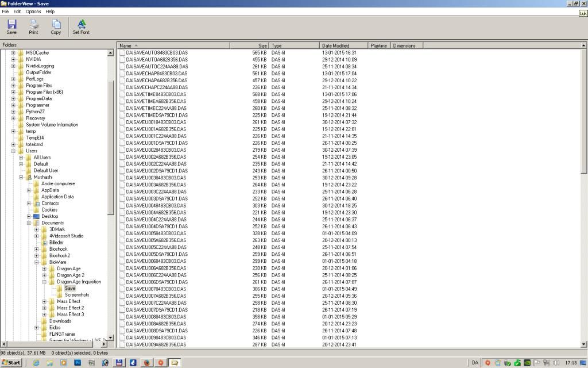This screenshot has height=368, width=588.
Task: Click the Desktop folder icon in tree
Action: click(x=36, y=216)
